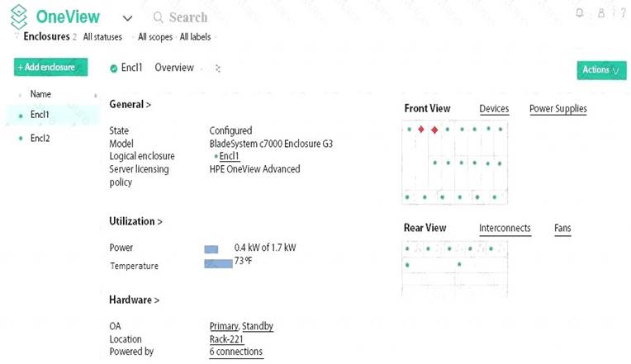Click first red critical device bay in Front View
Screen dimensions: 631x364
(421, 129)
